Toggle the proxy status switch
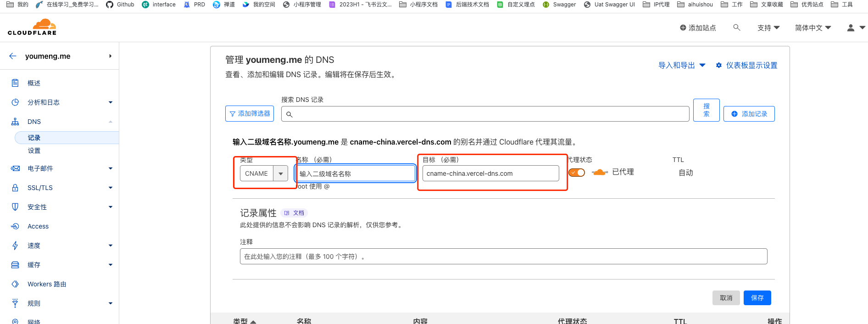 pos(577,173)
